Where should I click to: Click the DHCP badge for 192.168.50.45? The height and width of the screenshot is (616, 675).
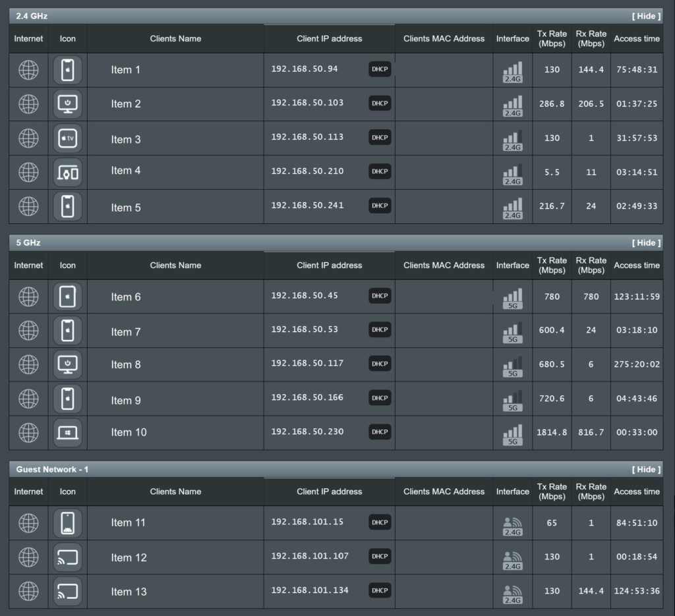[380, 296]
